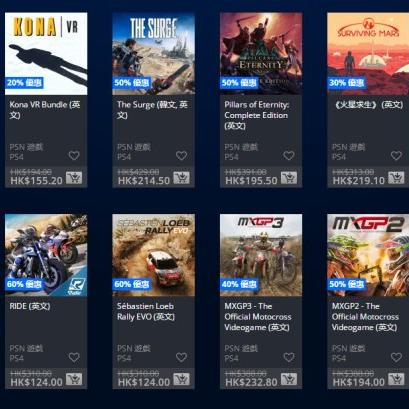Add Kona VR Bundle to cart
409x409 pixels.
click(74, 178)
